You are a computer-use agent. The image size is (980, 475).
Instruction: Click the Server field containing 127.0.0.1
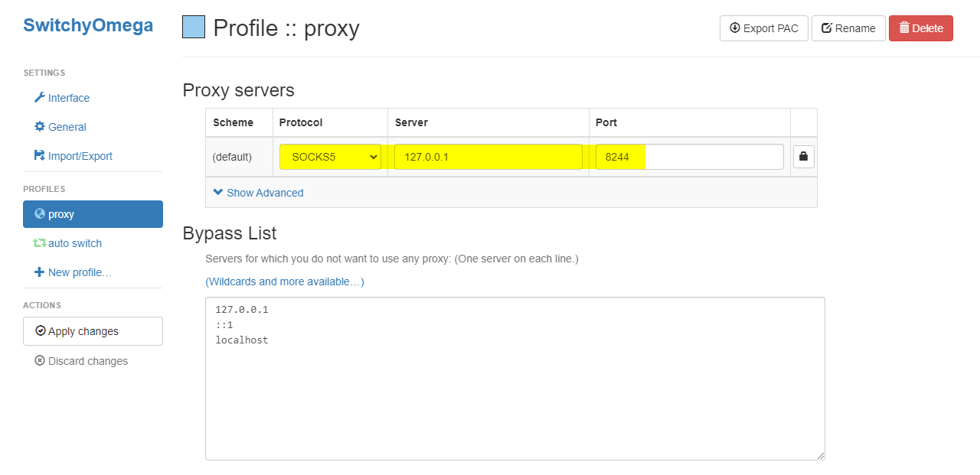coord(488,157)
